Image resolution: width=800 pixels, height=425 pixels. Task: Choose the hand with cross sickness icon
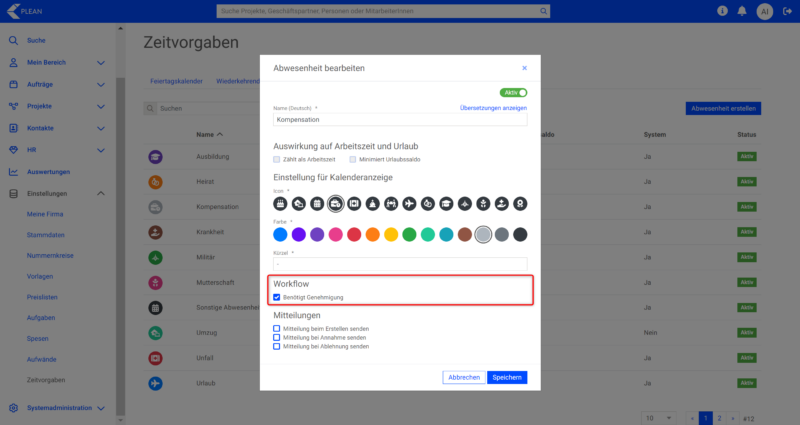[502, 204]
